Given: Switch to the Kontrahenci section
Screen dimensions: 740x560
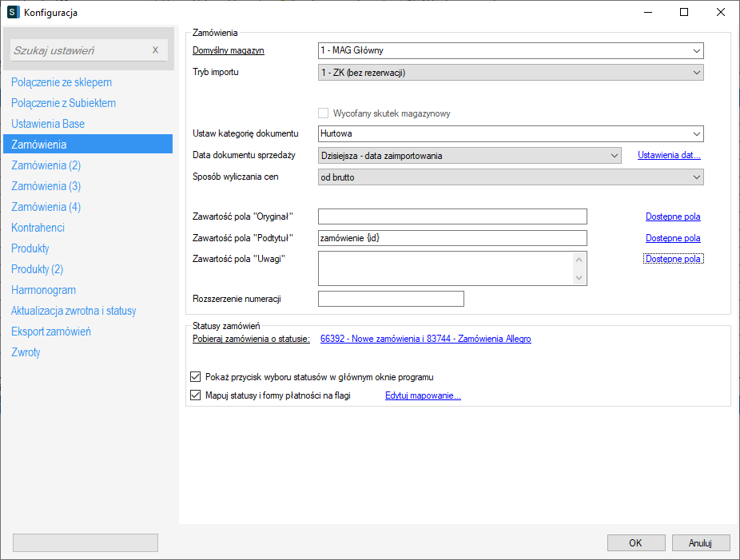Looking at the screenshot, I should point(38,228).
